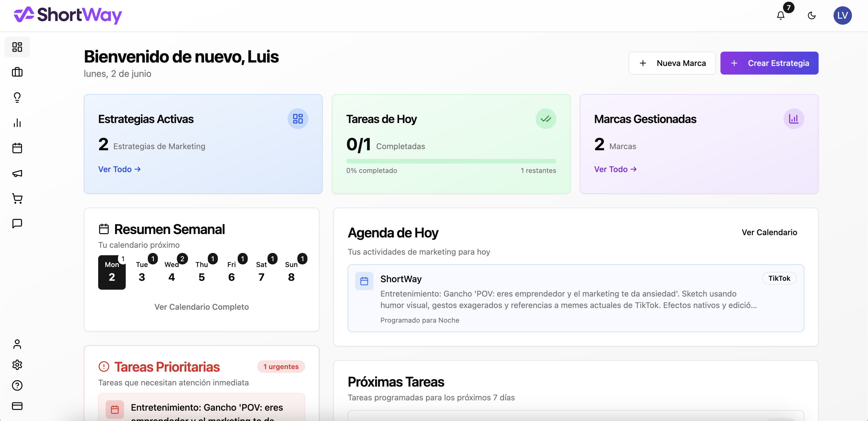
Task: Open Ver Calendario in Agenda de Hoy
Action: [769, 232]
